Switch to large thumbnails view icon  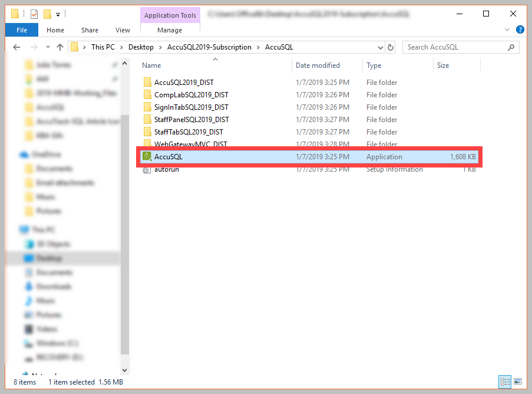point(518,382)
